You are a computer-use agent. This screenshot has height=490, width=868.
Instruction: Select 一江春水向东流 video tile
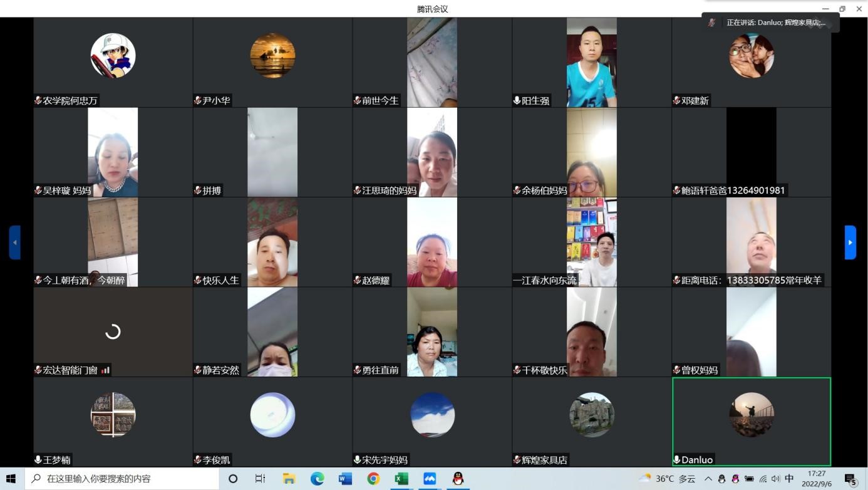point(591,242)
